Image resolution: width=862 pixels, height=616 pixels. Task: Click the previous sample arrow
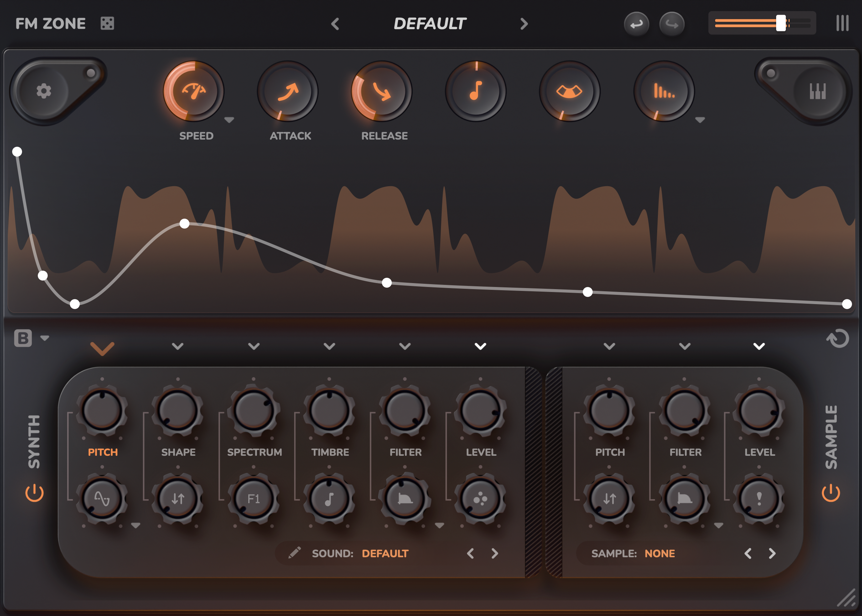click(748, 553)
